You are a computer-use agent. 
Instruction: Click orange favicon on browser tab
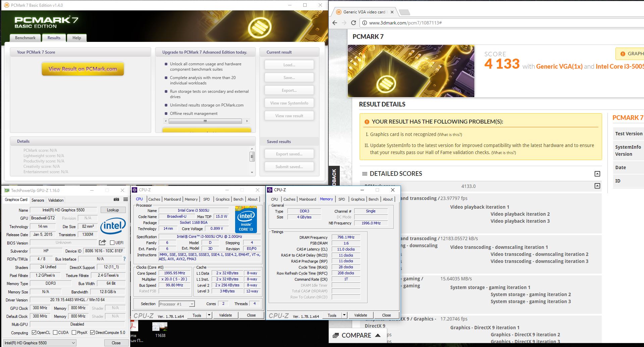point(339,12)
